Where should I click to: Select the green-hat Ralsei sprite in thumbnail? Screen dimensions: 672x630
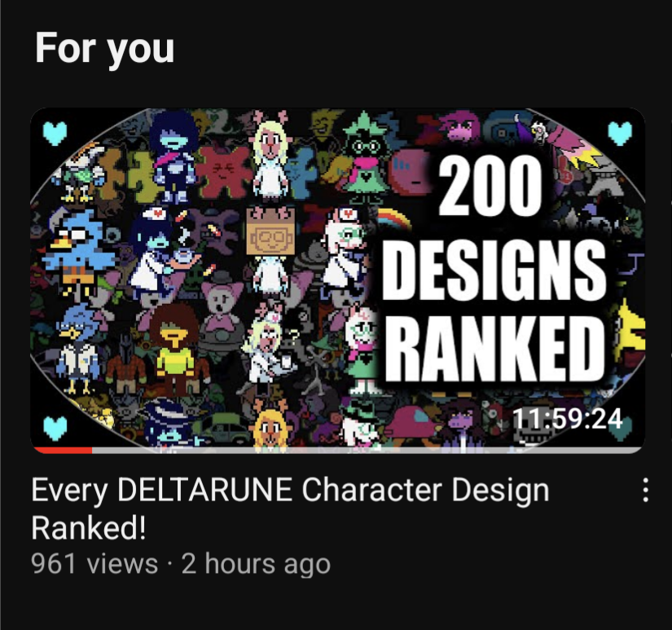363,158
